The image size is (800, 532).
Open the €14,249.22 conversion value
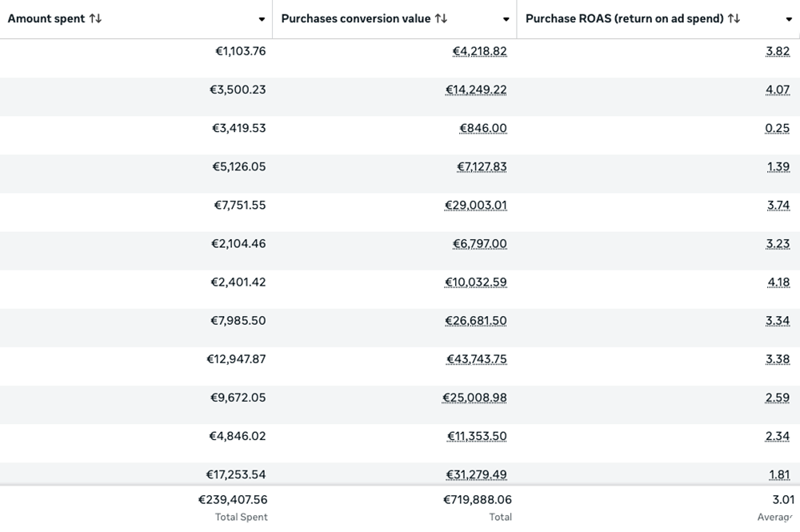point(476,90)
